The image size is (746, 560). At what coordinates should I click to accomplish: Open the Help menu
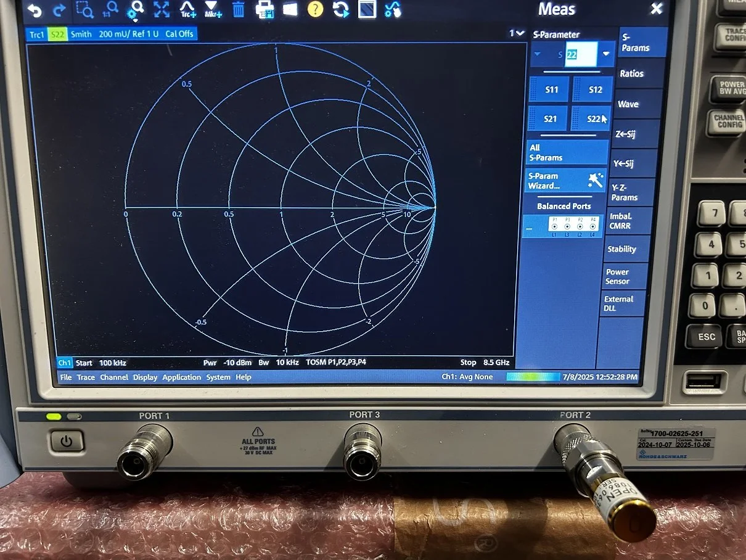coord(243,377)
